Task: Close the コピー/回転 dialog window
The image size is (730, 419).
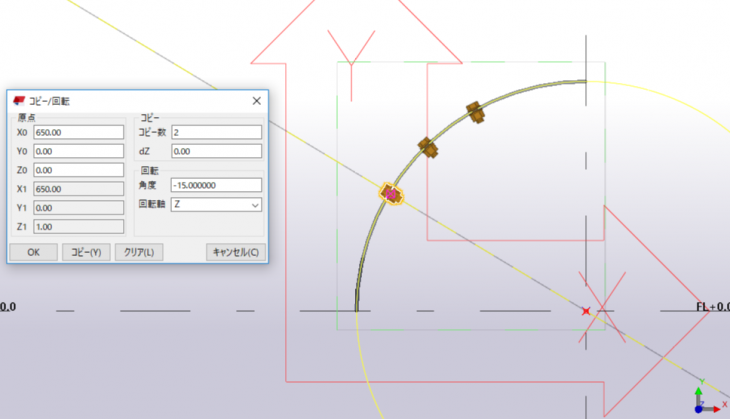Action: (256, 101)
